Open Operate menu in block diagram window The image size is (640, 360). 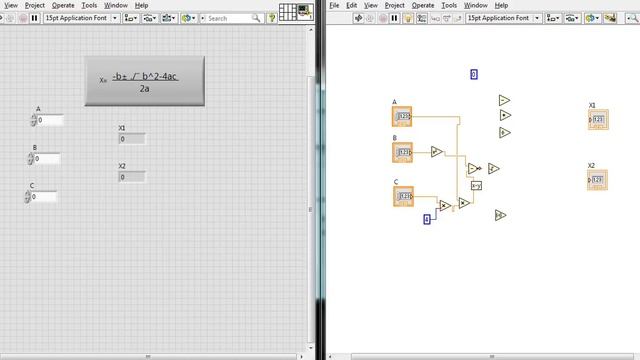(423, 5)
